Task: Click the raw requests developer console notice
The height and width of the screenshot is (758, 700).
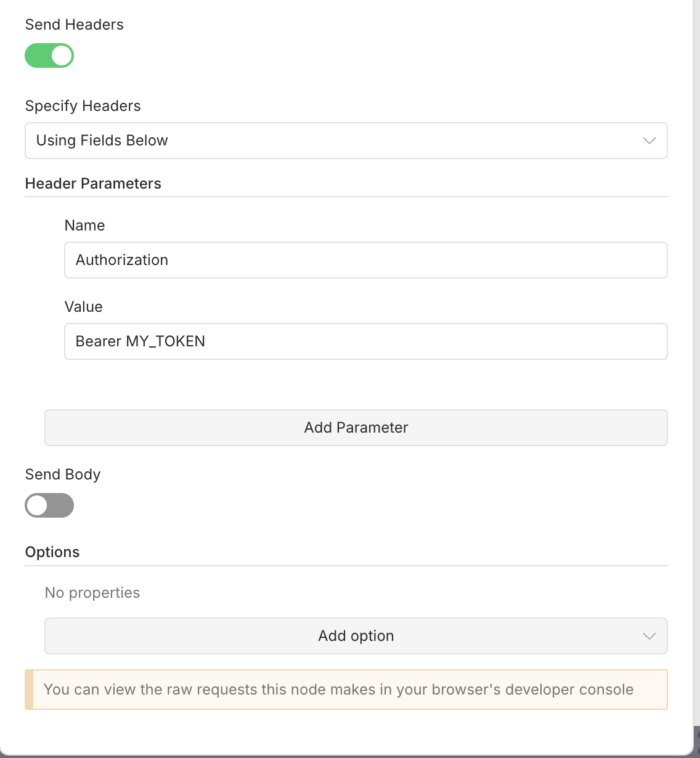Action: pos(338,690)
